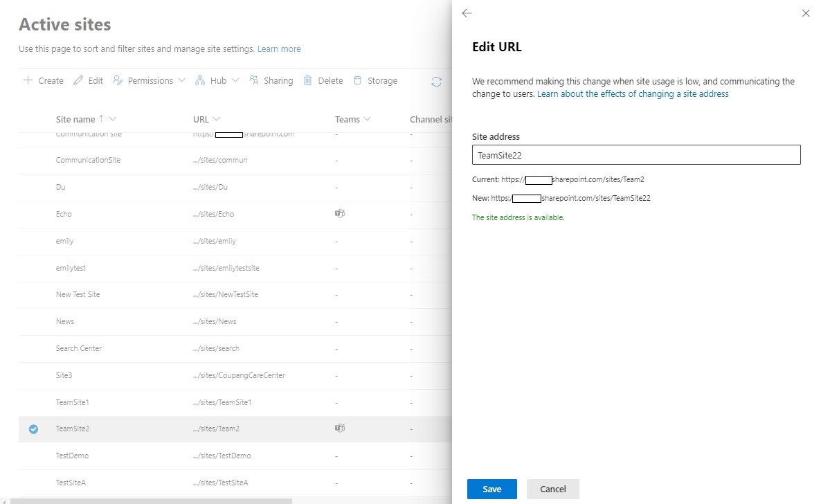Click the Delete trash can icon
The width and height of the screenshot is (821, 504).
[x=308, y=80]
